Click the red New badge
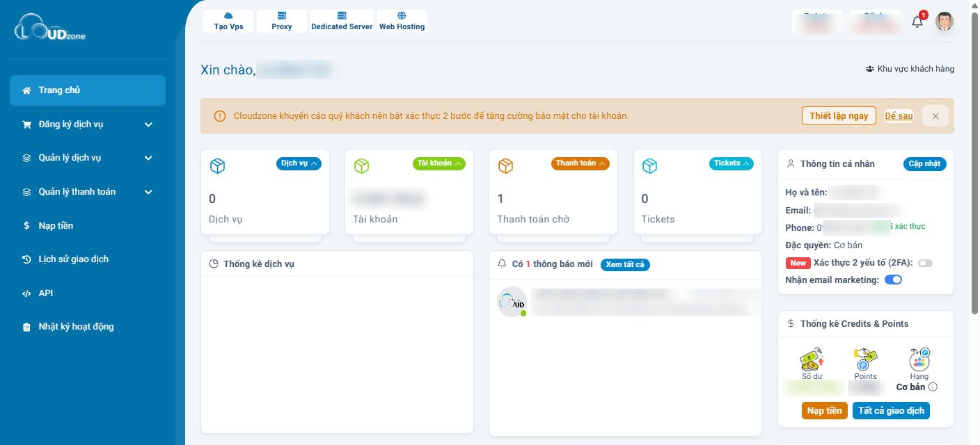 (x=798, y=263)
